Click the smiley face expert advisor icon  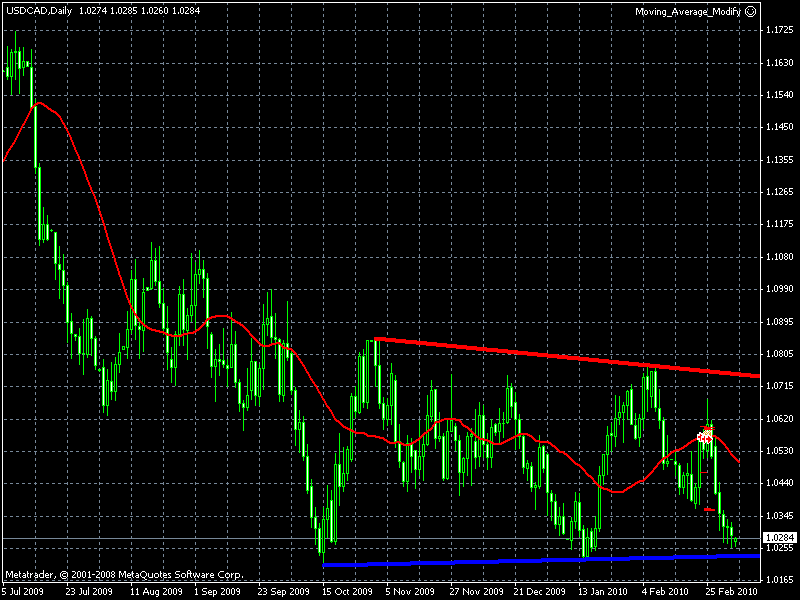click(751, 11)
